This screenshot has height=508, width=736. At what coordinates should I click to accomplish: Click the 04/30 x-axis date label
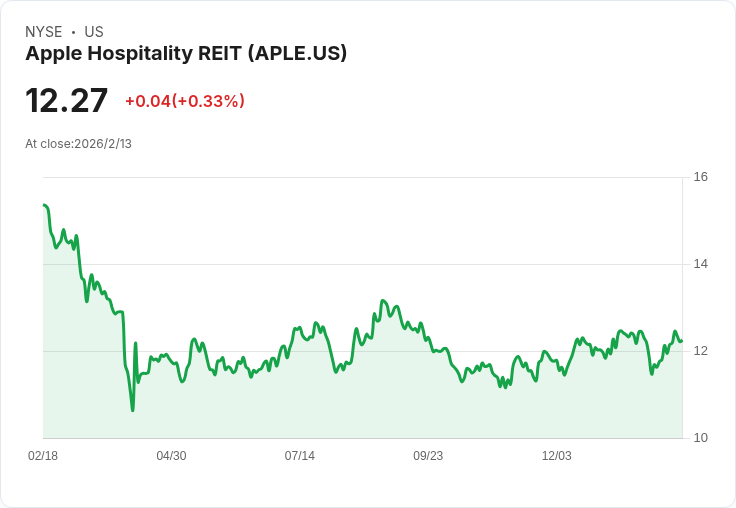tap(171, 455)
